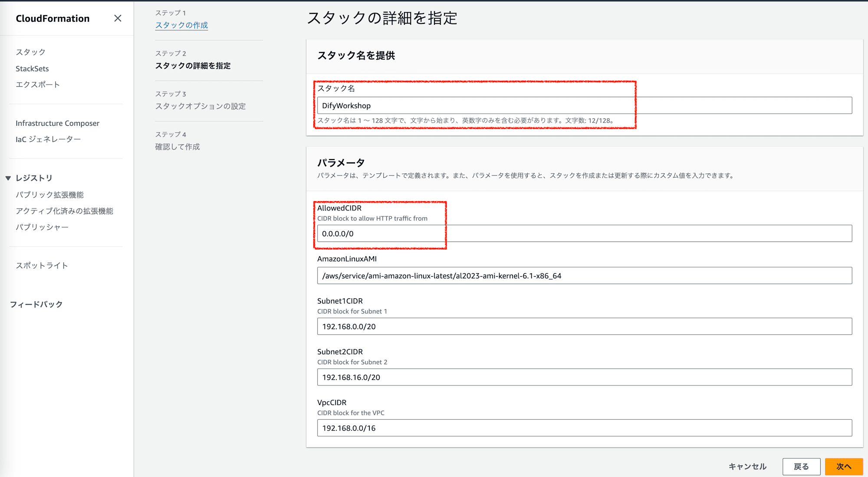Click the Subnet2CIDR input field

click(x=584, y=377)
